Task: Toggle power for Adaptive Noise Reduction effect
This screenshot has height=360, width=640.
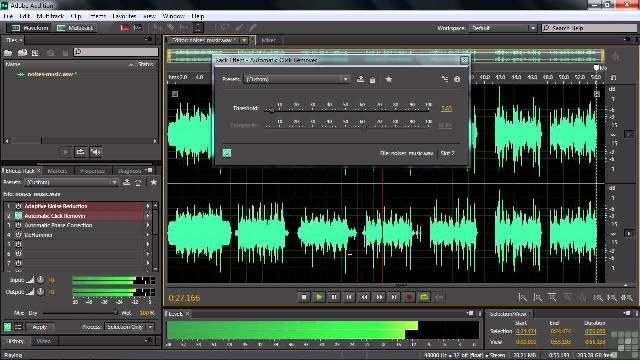Action: point(18,206)
